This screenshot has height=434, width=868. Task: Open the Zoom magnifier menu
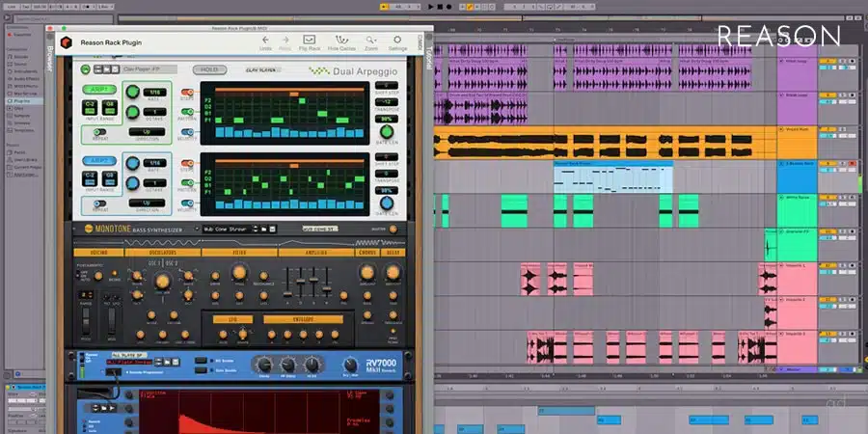(371, 40)
